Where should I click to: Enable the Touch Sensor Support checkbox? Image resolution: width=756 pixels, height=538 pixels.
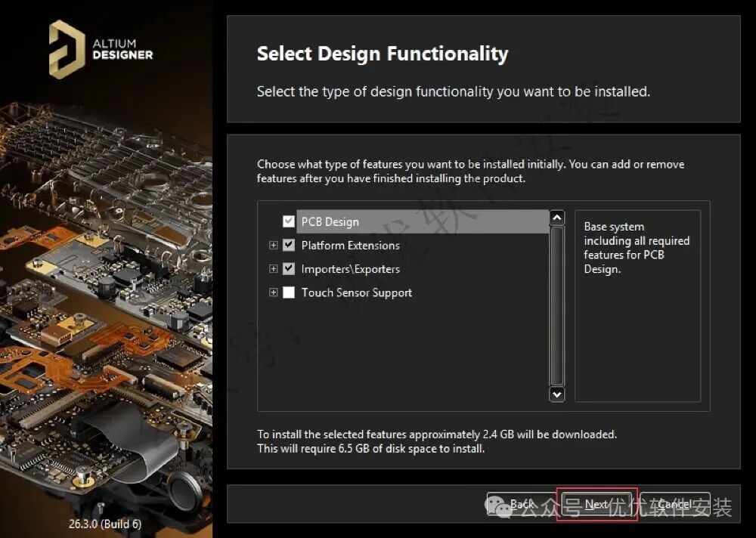click(x=288, y=292)
